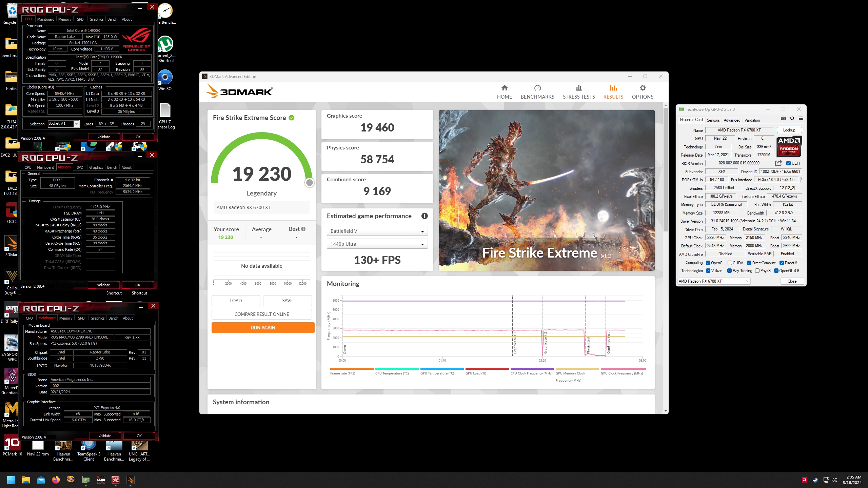Click the GPU-Z Lookup button
Viewport: 868px width, 488px height.
coord(789,130)
